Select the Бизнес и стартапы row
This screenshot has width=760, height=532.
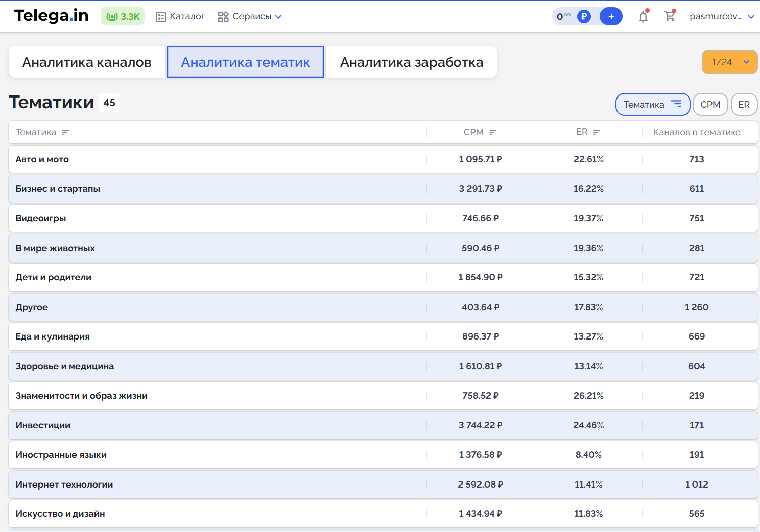58,189
